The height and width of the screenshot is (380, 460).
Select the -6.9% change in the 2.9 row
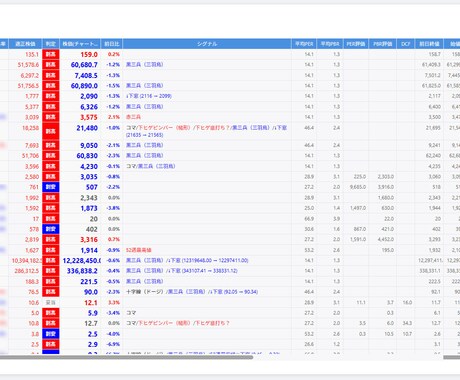coord(113,344)
